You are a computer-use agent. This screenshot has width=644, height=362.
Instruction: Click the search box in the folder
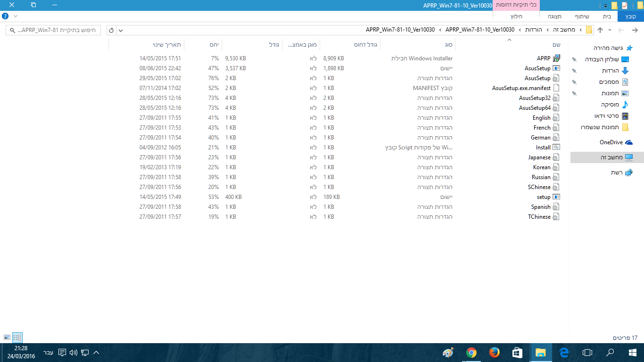click(53, 30)
